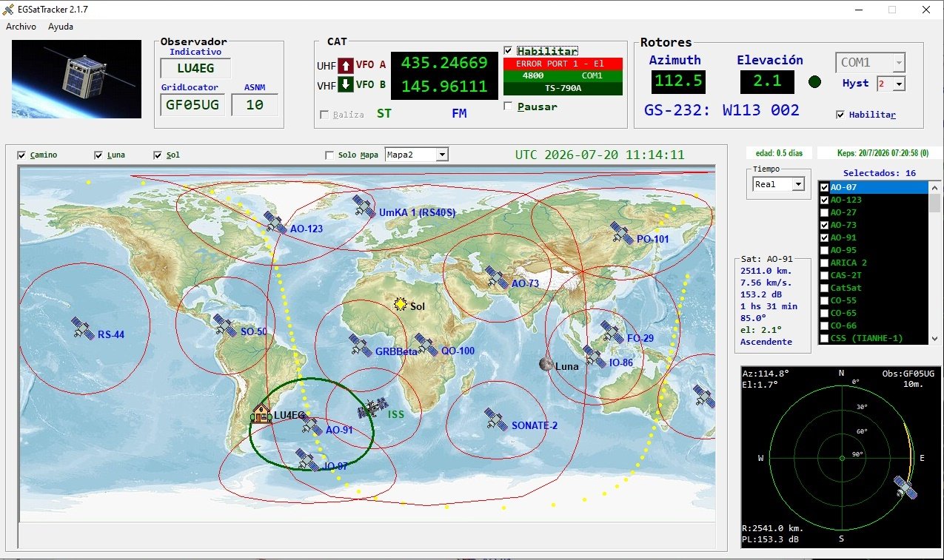Select CSS (TIANHE-1) in the satellite list
The height and width of the screenshot is (560, 944).
873,338
